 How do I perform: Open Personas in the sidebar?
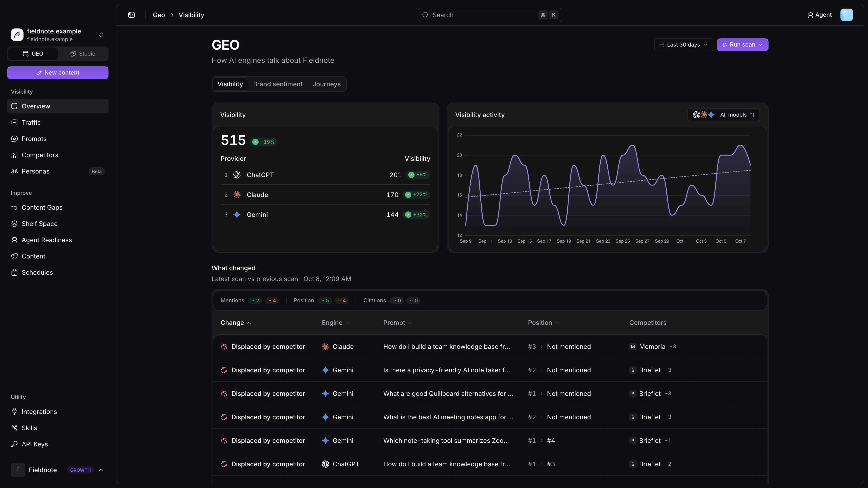[58, 171]
